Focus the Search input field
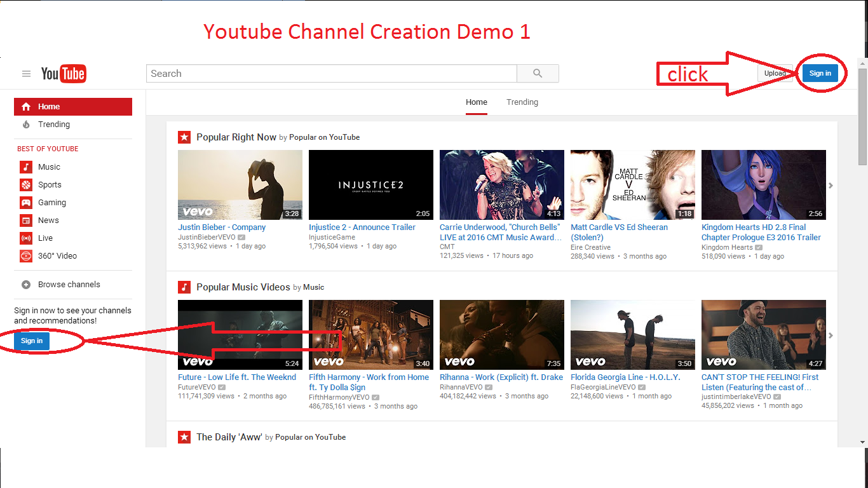 (332, 74)
